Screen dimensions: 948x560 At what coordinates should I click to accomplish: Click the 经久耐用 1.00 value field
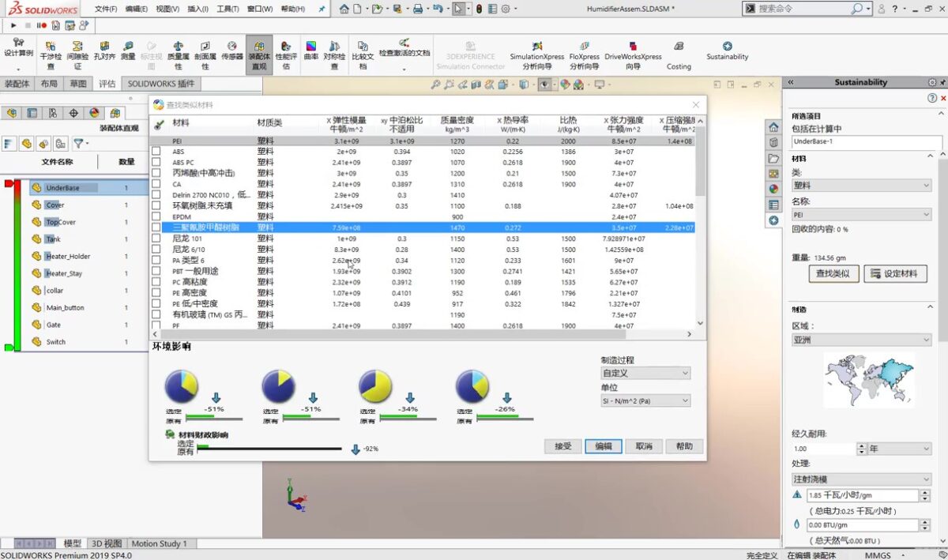click(824, 449)
